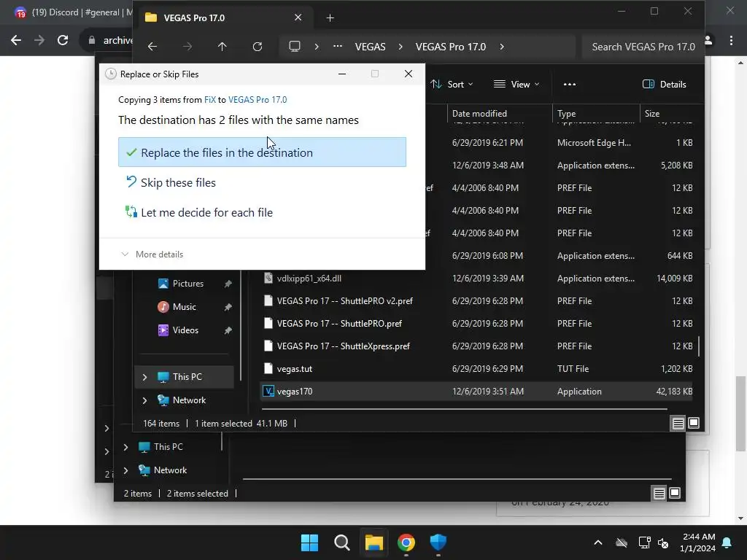This screenshot has width=747, height=560.
Task: Open notifications bell in the taskbar
Action: (727, 542)
